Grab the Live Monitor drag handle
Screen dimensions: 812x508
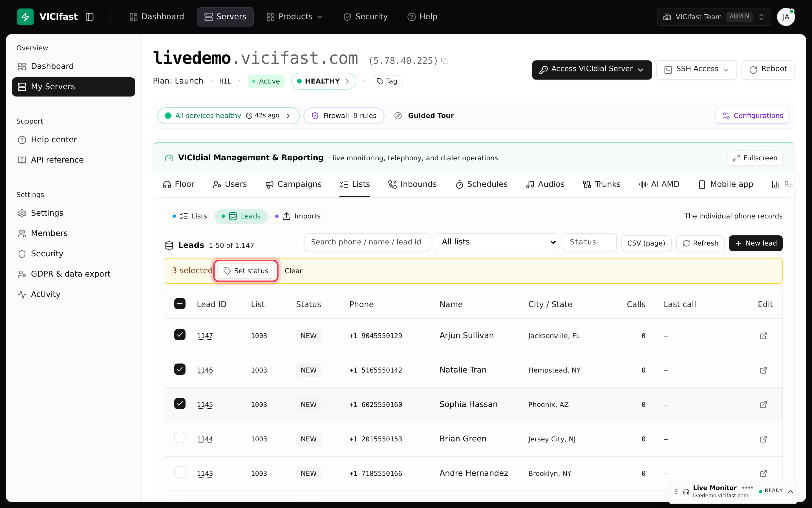[676, 492]
